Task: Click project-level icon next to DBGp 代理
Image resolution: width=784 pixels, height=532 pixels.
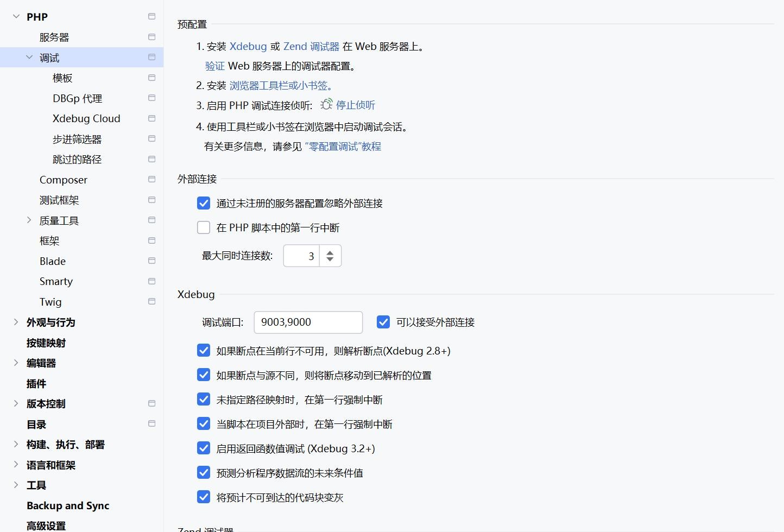Action: pos(152,98)
